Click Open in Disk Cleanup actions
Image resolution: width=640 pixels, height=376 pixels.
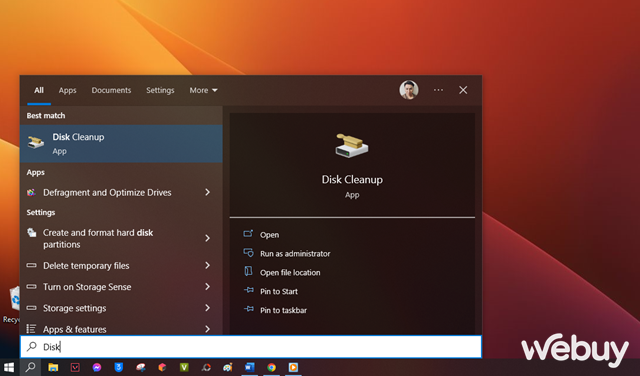point(269,235)
